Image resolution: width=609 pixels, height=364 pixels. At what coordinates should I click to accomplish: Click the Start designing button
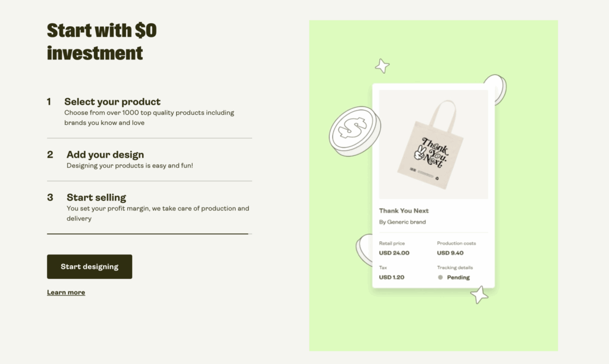[89, 266]
